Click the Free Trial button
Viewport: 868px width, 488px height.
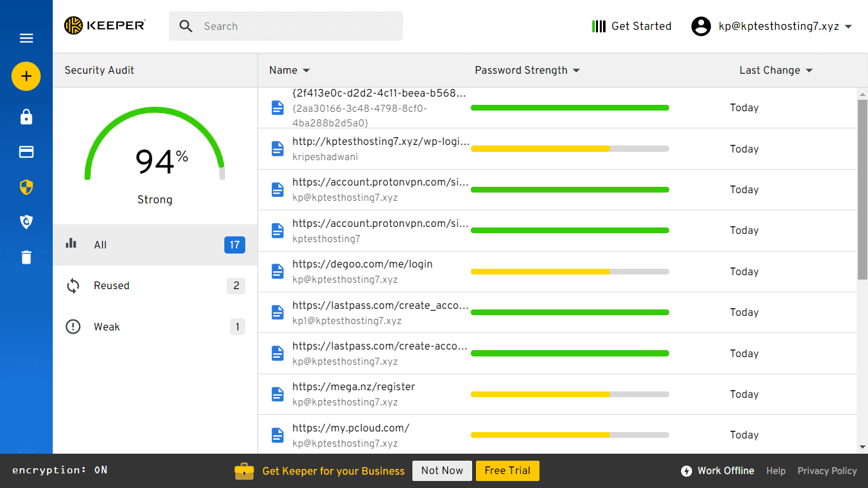point(507,471)
